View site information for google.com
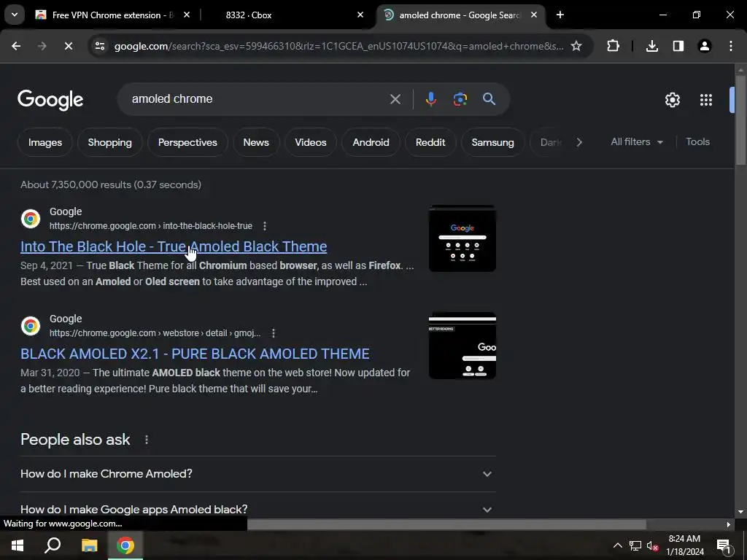The height and width of the screenshot is (560, 747). (100, 46)
